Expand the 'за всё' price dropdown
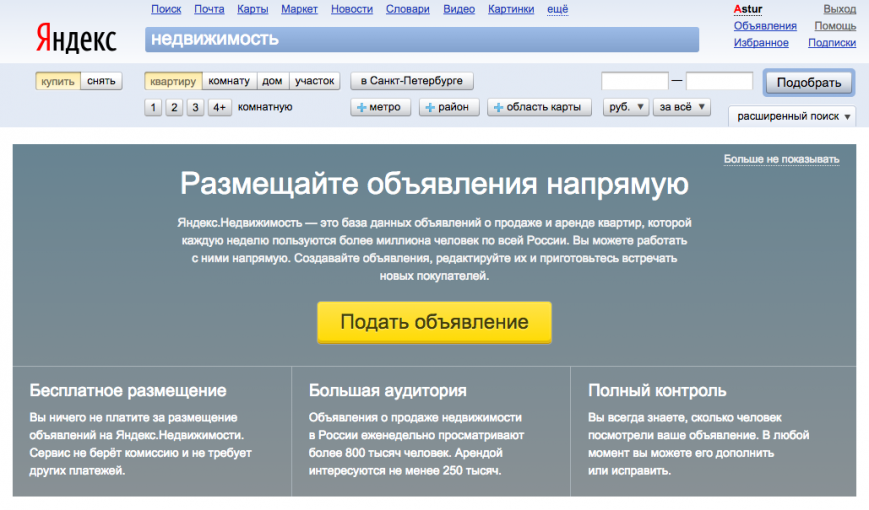This screenshot has height=510, width=869. [681, 107]
